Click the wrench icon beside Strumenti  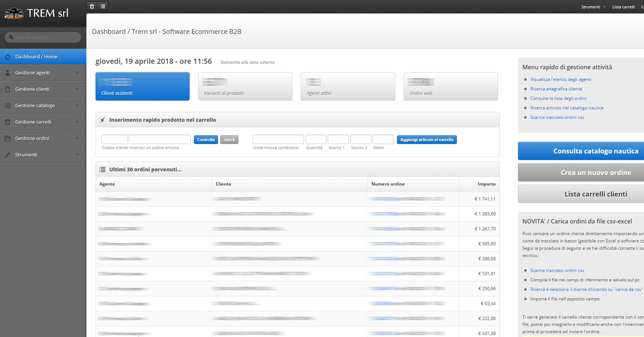[x=8, y=155]
